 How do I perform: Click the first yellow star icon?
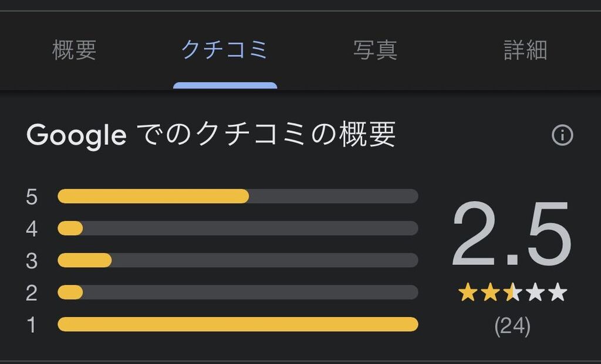pyautogui.click(x=467, y=292)
